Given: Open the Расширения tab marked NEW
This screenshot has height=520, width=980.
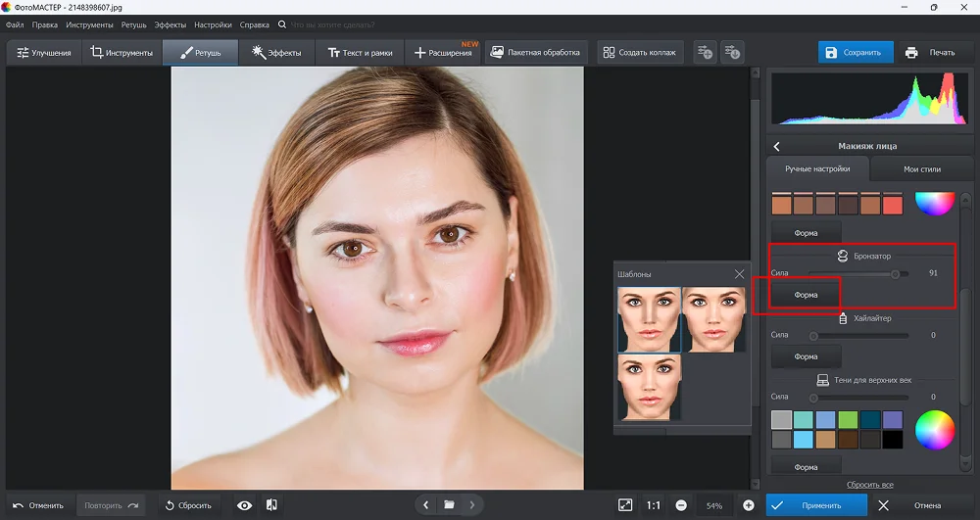Looking at the screenshot, I should click(x=443, y=53).
